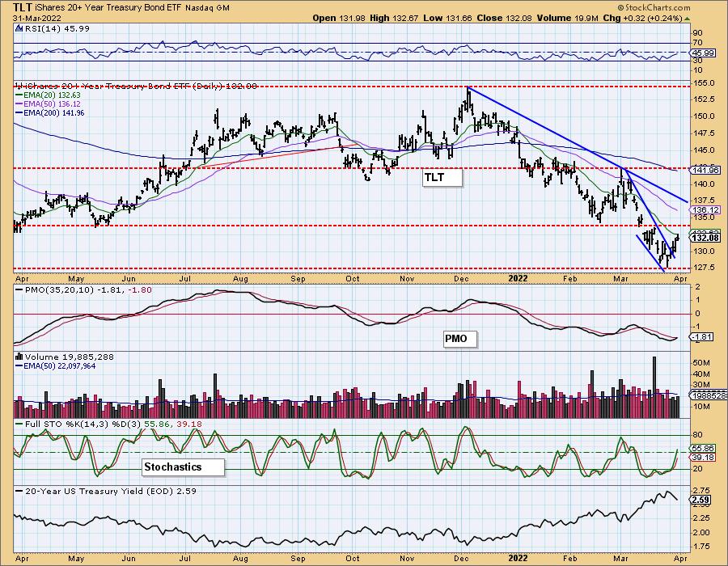Click the RSI(14) panel chart icon

point(19,28)
